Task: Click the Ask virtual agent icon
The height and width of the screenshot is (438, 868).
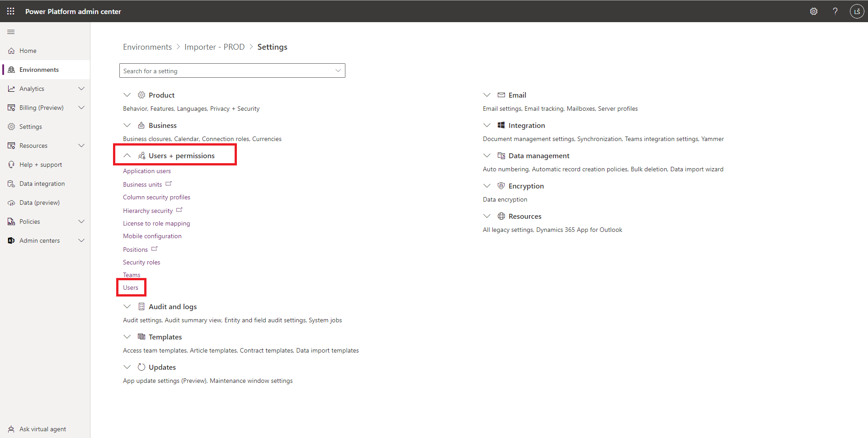Action: click(x=11, y=429)
